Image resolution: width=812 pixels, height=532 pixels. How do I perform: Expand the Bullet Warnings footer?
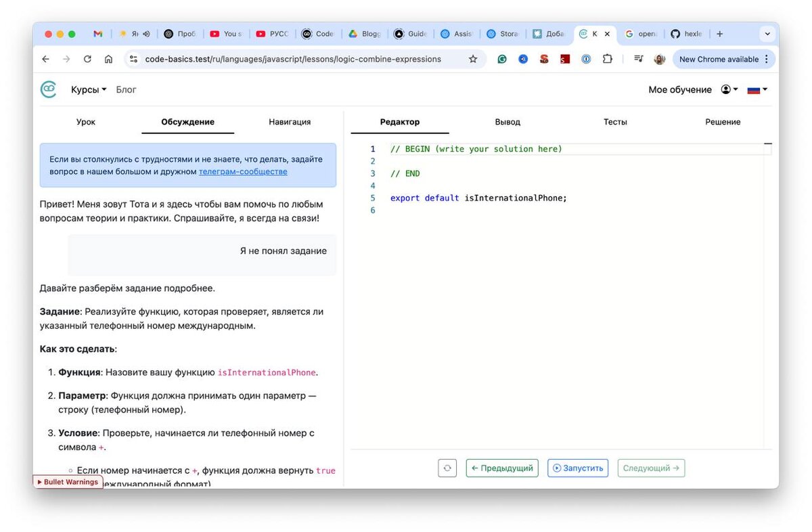(x=68, y=482)
